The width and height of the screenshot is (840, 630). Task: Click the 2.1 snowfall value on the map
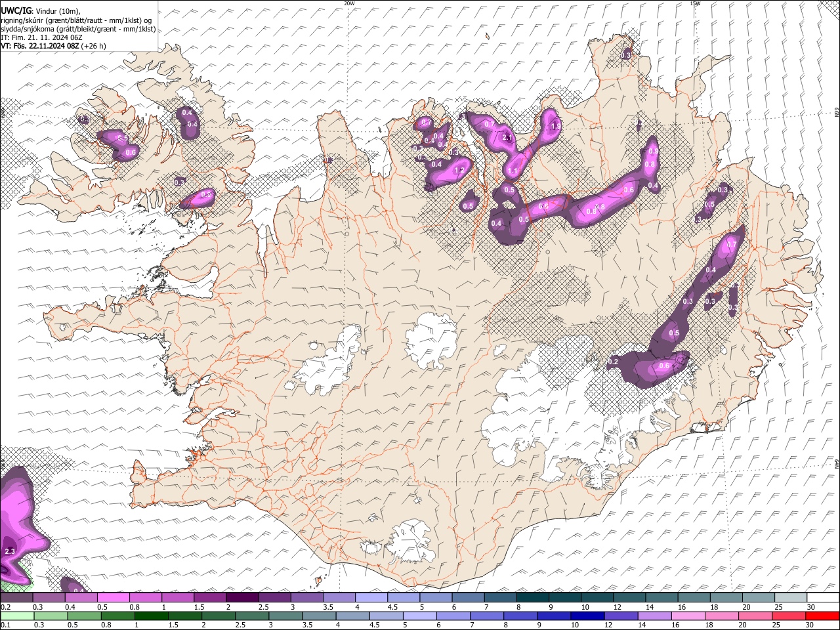(507, 138)
